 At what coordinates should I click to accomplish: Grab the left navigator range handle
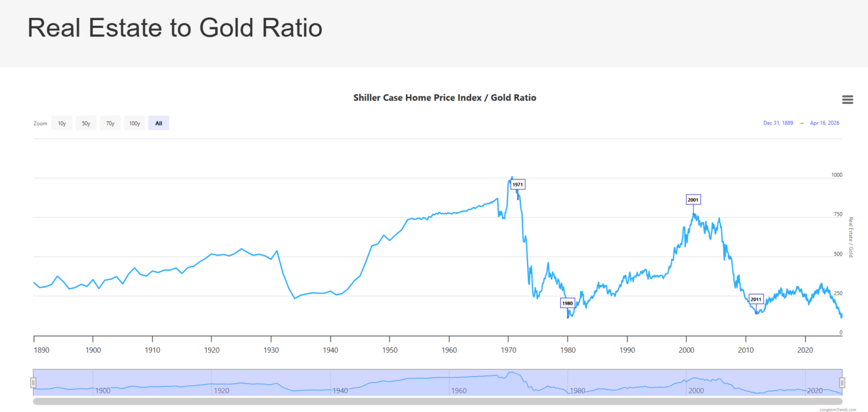click(x=34, y=382)
